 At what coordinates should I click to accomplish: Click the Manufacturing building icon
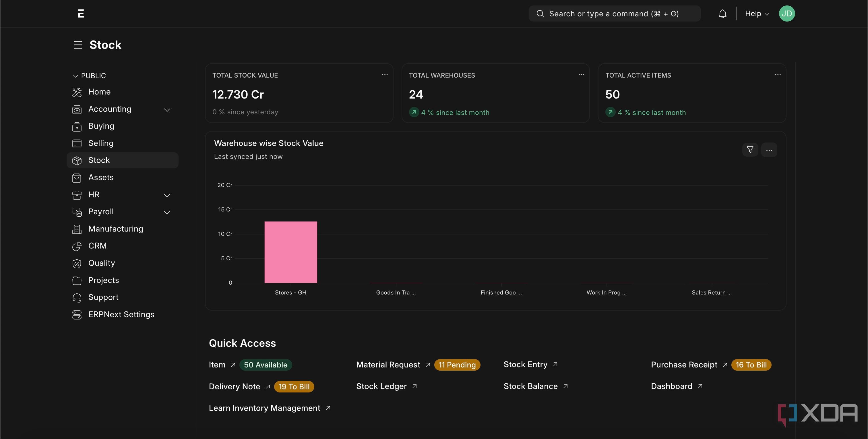[77, 229]
